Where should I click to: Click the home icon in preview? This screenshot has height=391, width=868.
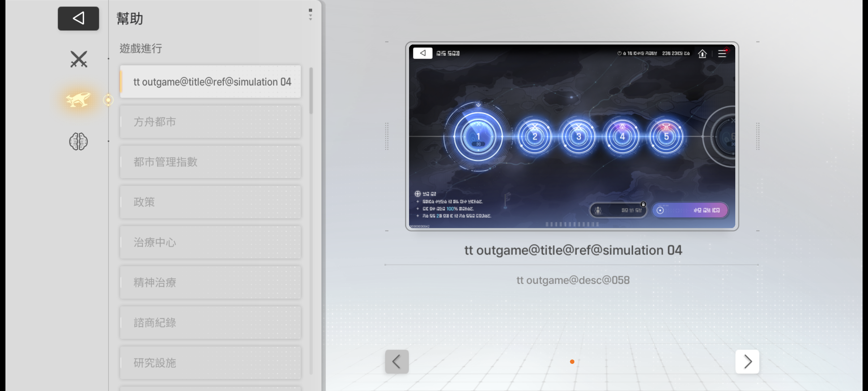click(x=702, y=54)
